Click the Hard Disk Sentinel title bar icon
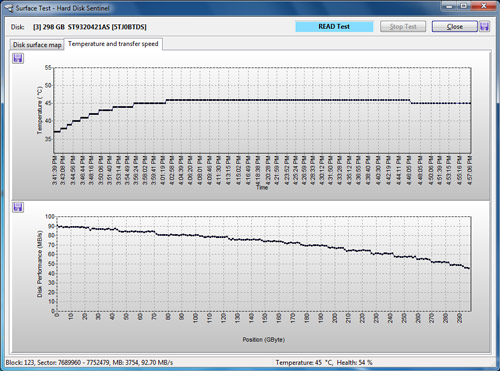The height and width of the screenshot is (371, 500). (x=9, y=8)
